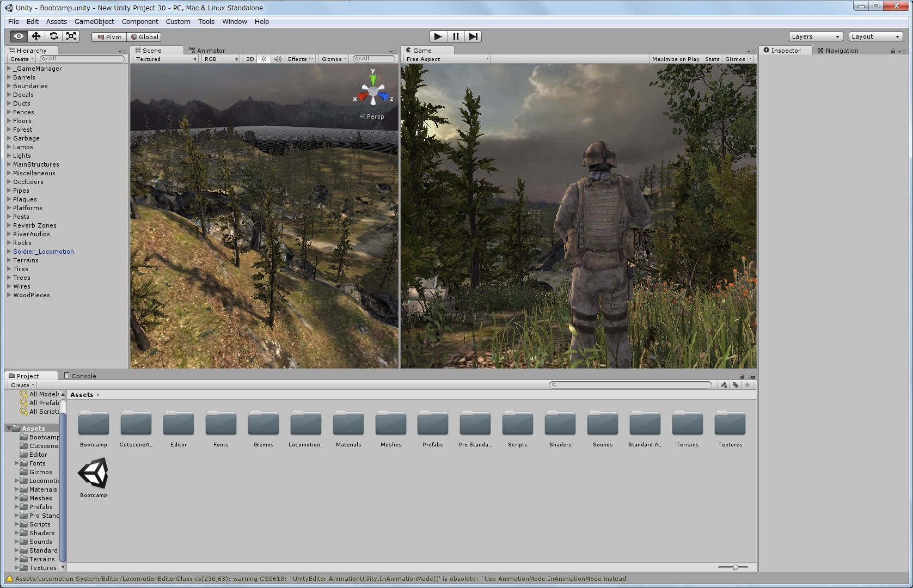Click the Stats button in Game view

click(712, 59)
